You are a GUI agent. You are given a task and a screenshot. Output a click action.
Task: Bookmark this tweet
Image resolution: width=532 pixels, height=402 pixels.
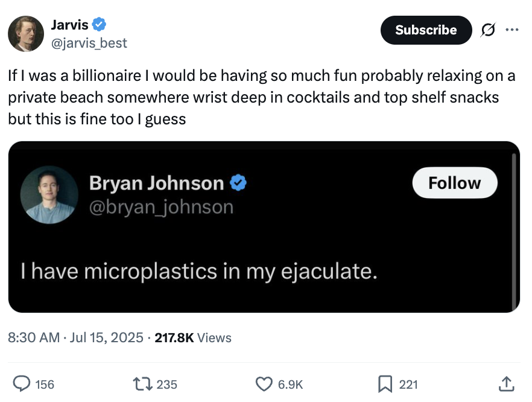tap(386, 384)
